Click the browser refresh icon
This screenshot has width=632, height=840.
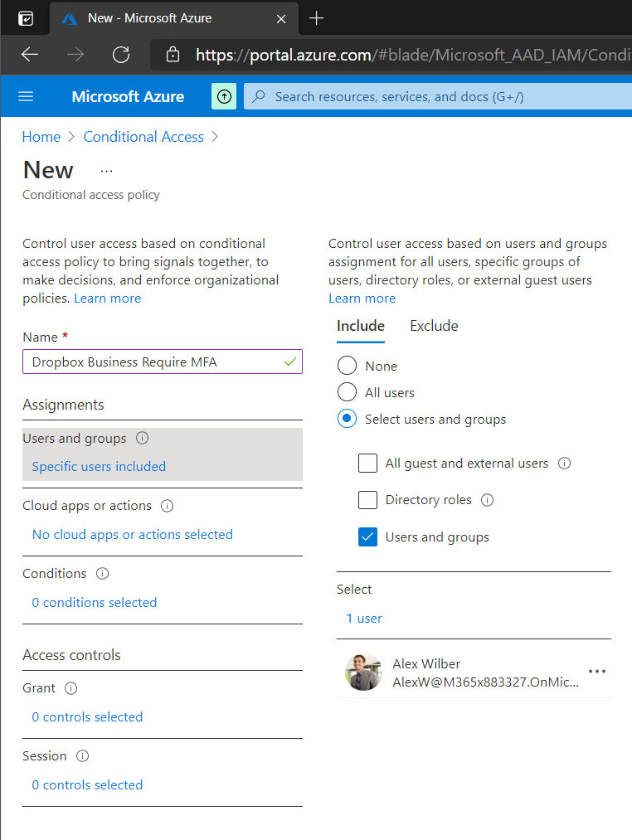[121, 54]
